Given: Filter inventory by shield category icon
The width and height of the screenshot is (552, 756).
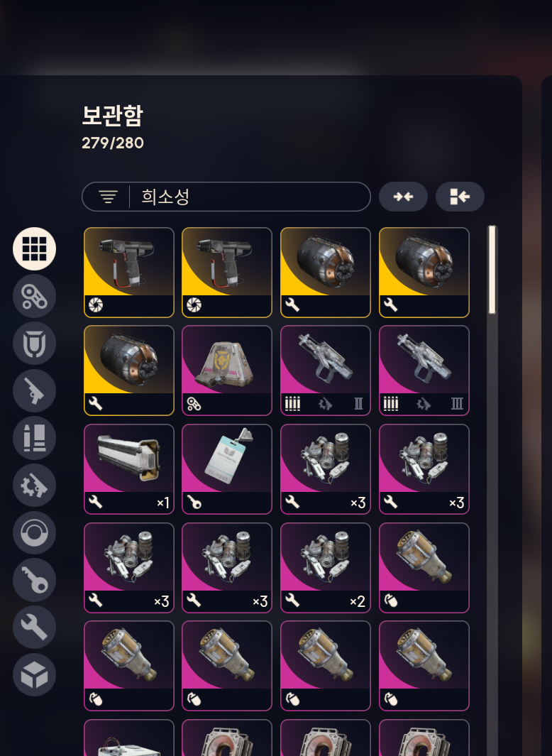Looking at the screenshot, I should point(34,344).
